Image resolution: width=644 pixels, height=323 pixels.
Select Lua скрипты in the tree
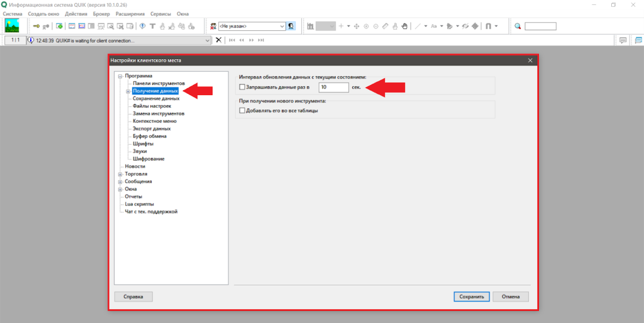[x=139, y=204]
